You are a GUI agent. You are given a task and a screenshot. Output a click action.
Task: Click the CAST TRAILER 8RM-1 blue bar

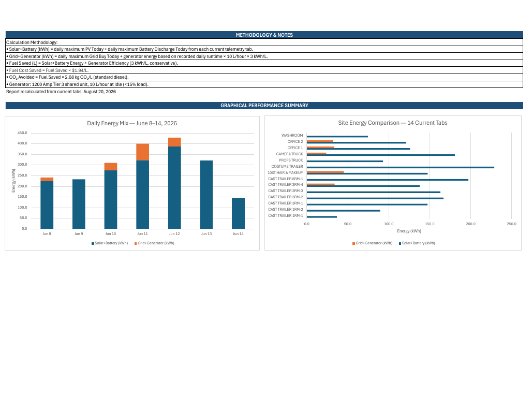(388, 180)
